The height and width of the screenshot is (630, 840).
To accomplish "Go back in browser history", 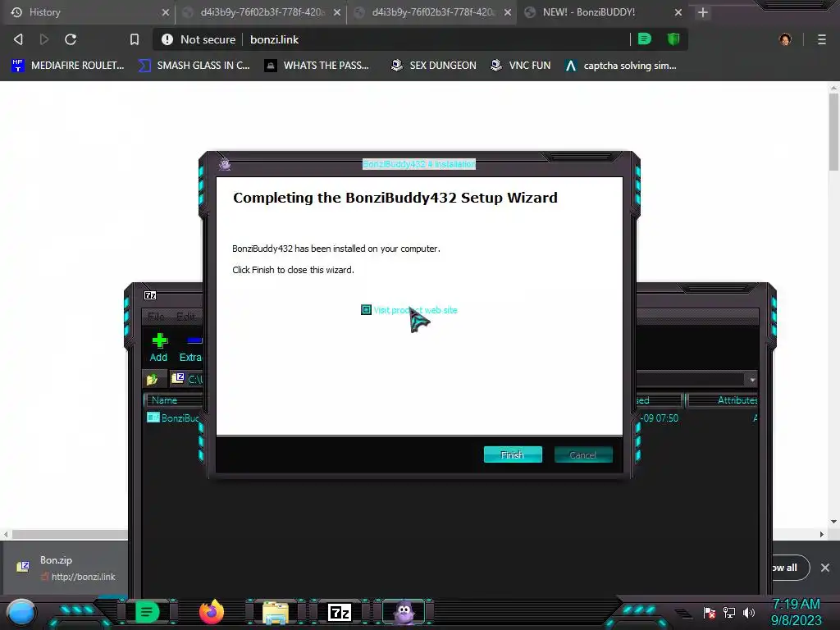I will (19, 39).
